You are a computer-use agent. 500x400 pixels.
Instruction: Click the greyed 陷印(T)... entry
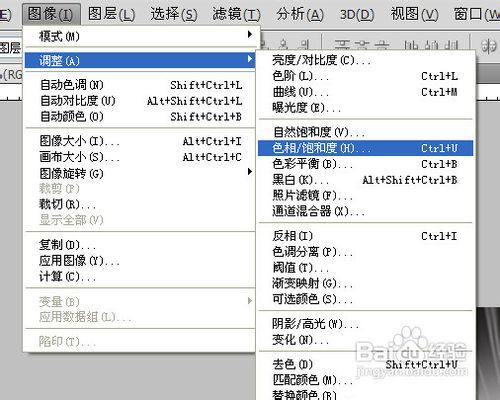coord(140,341)
